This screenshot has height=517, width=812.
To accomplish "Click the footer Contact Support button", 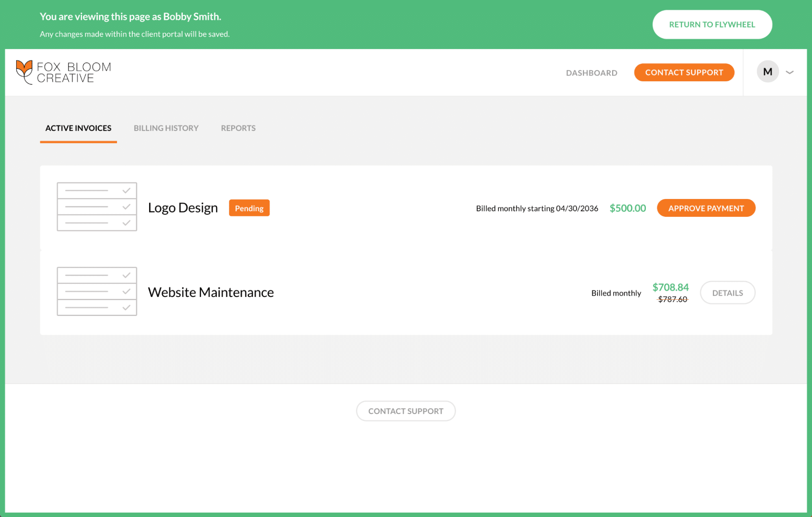I will [405, 411].
